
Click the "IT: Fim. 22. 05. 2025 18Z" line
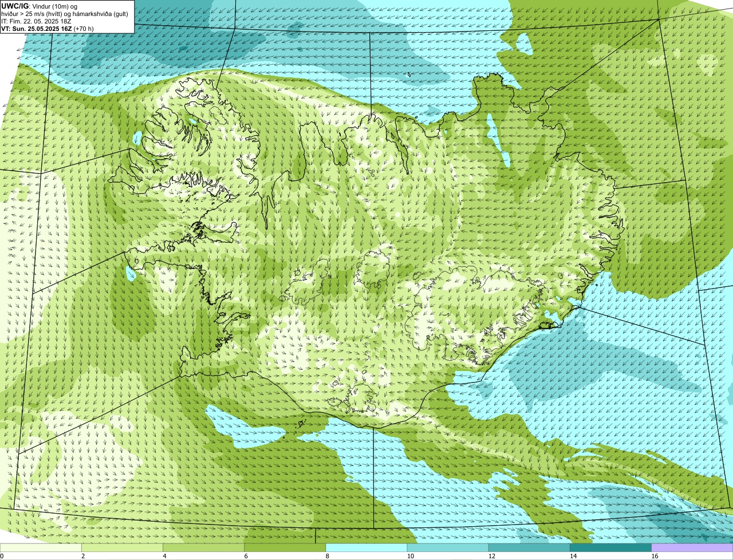(x=36, y=21)
